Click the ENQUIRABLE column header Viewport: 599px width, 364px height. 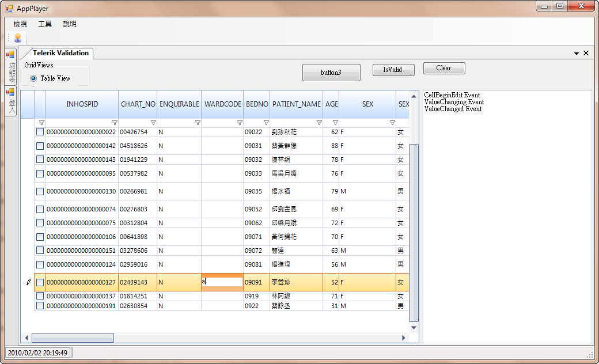click(179, 104)
